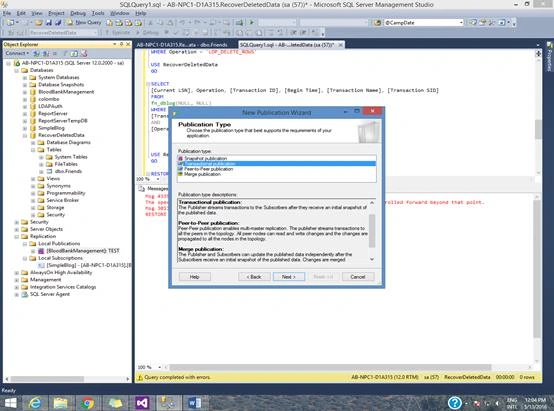Viewport: 554px width, 411px height.
Task: Select Snapshot publication type
Action: (x=206, y=158)
